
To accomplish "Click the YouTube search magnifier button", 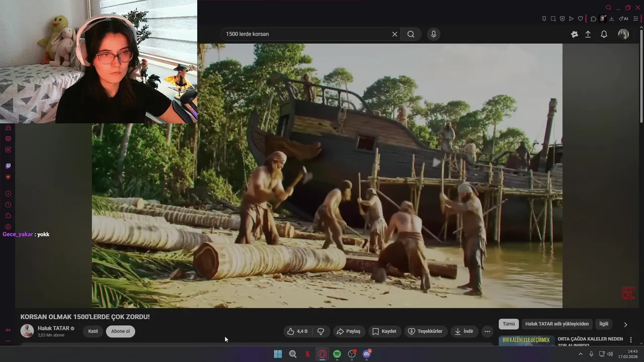I will point(411,34).
